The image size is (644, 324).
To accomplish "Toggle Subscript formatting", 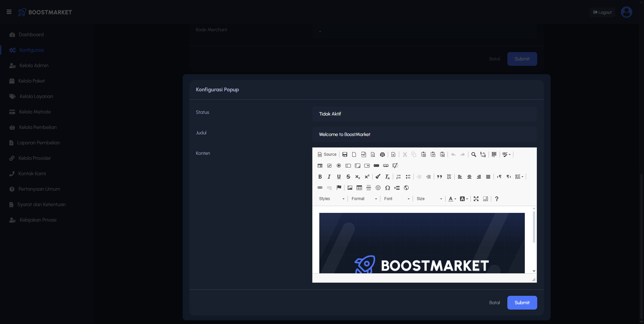I will (357, 177).
